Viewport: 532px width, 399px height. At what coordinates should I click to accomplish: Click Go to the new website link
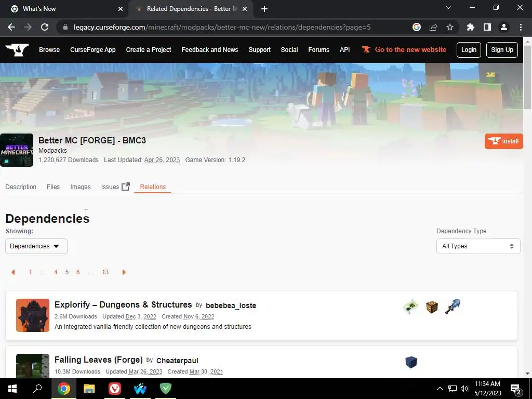tap(404, 49)
